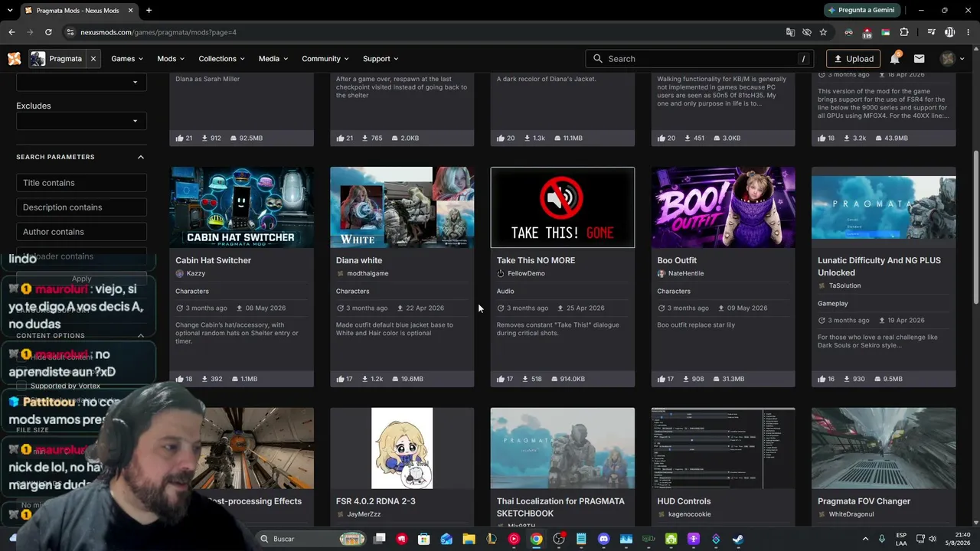The height and width of the screenshot is (551, 980).
Task: Endorse Lunatic Difficulty with thumbs-up icon
Action: click(822, 379)
